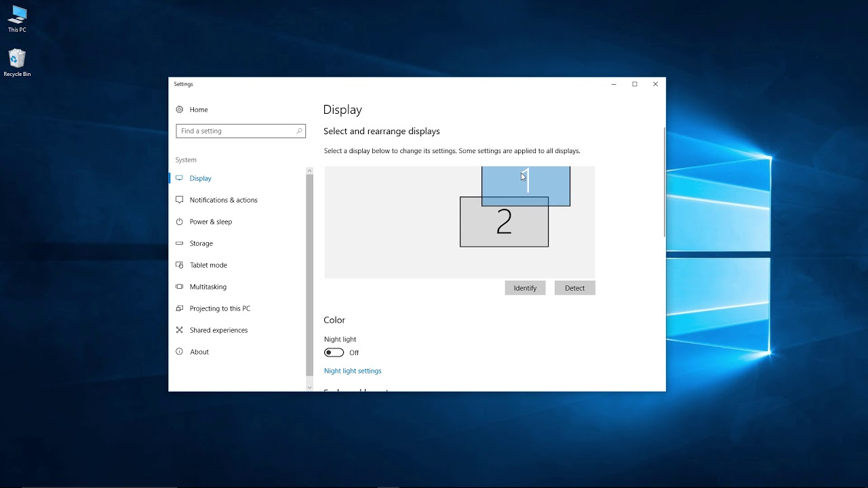Click the Identify button

(x=525, y=288)
